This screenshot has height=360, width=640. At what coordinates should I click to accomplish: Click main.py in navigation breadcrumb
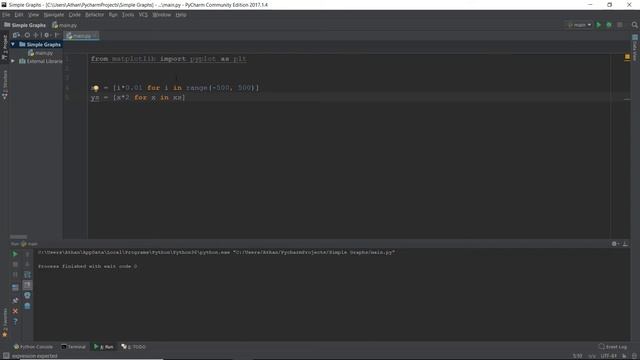point(64,25)
